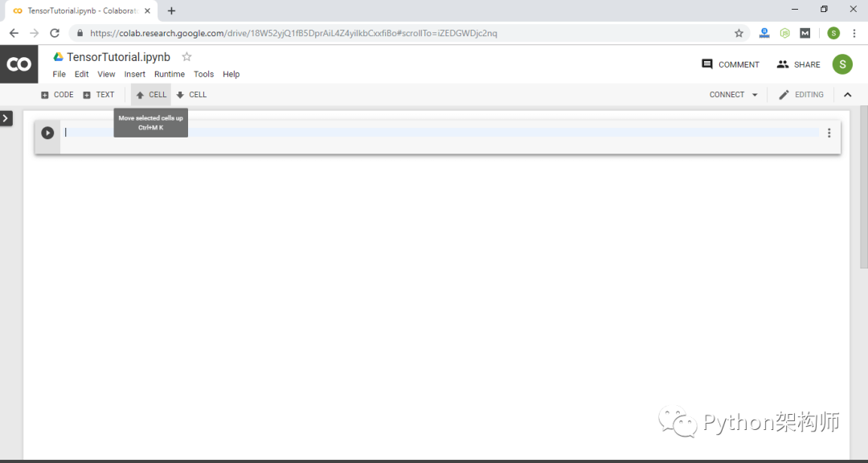Click the dark M browser extension icon
Screen dimensions: 868x463
pos(805,33)
